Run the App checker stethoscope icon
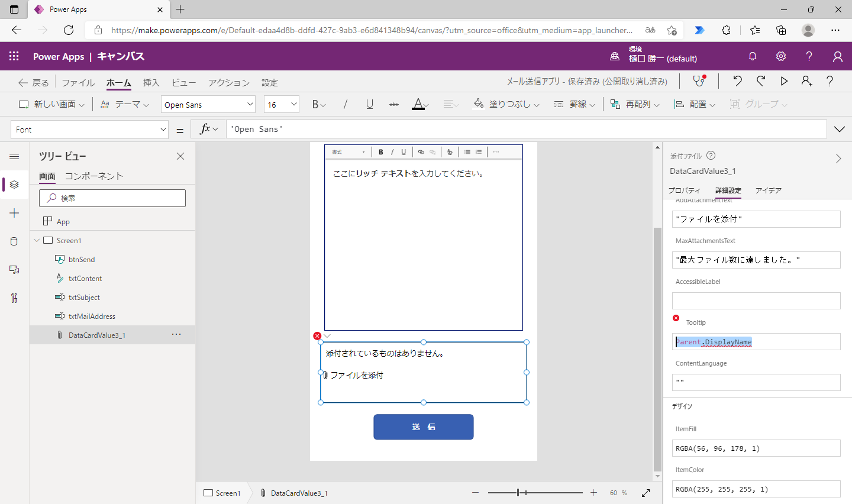 click(699, 81)
